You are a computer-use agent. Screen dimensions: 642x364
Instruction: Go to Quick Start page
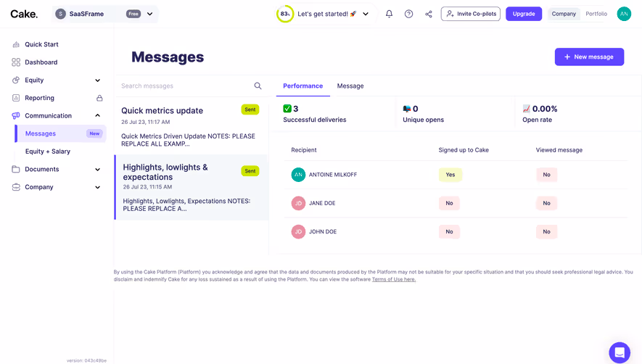coord(41,44)
